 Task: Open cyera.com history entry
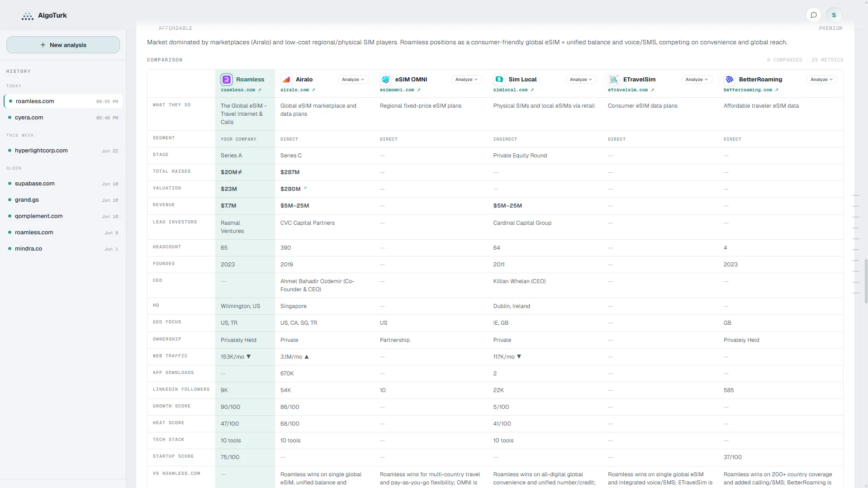pos(63,118)
